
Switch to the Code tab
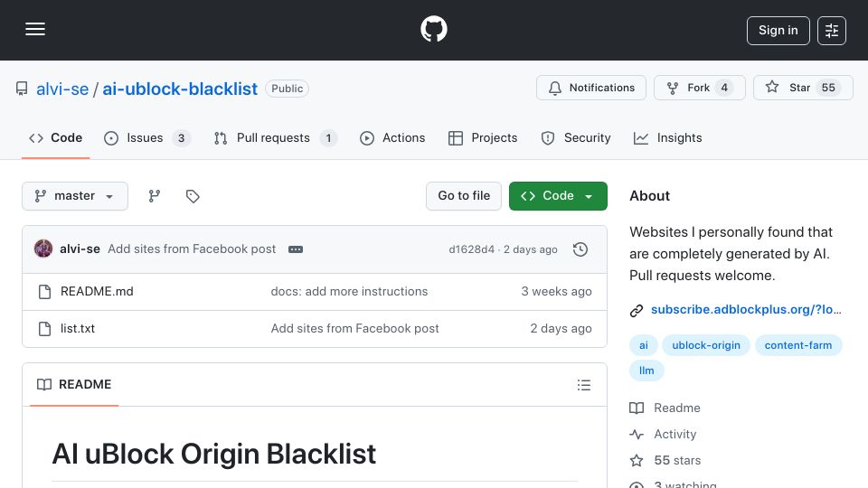pos(55,137)
